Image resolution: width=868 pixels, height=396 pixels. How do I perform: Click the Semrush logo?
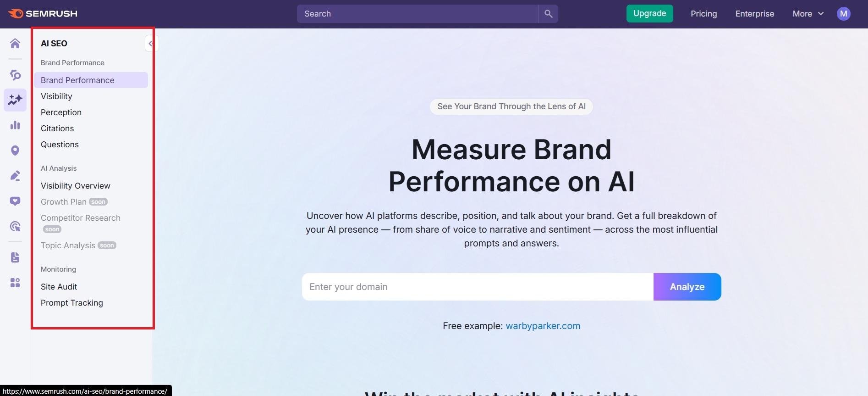pyautogui.click(x=42, y=13)
